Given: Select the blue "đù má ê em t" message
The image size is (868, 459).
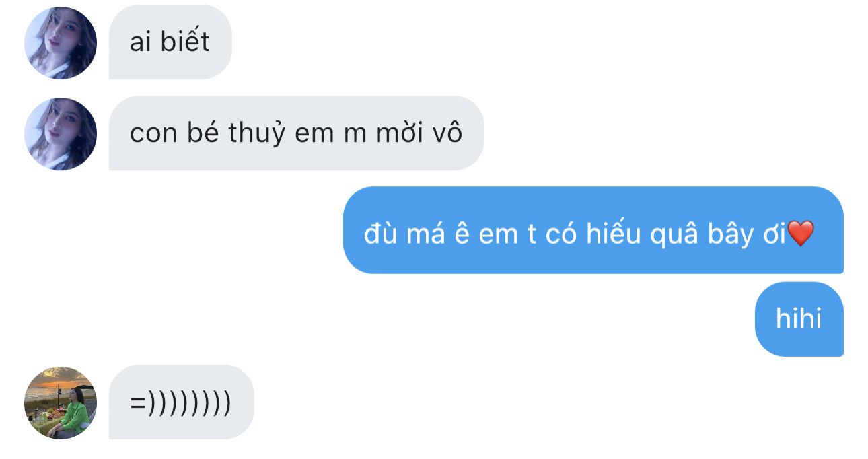Looking at the screenshot, I should click(x=593, y=230).
